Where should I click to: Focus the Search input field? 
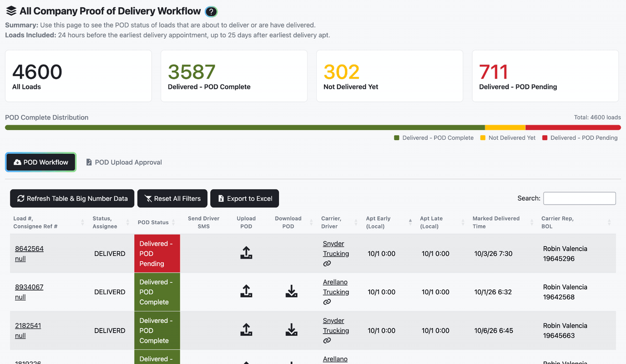(580, 198)
